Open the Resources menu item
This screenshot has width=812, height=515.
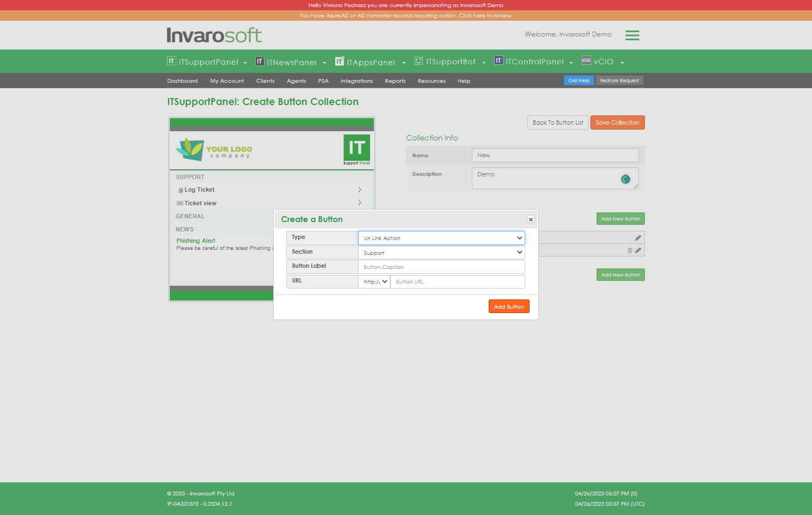tap(432, 81)
